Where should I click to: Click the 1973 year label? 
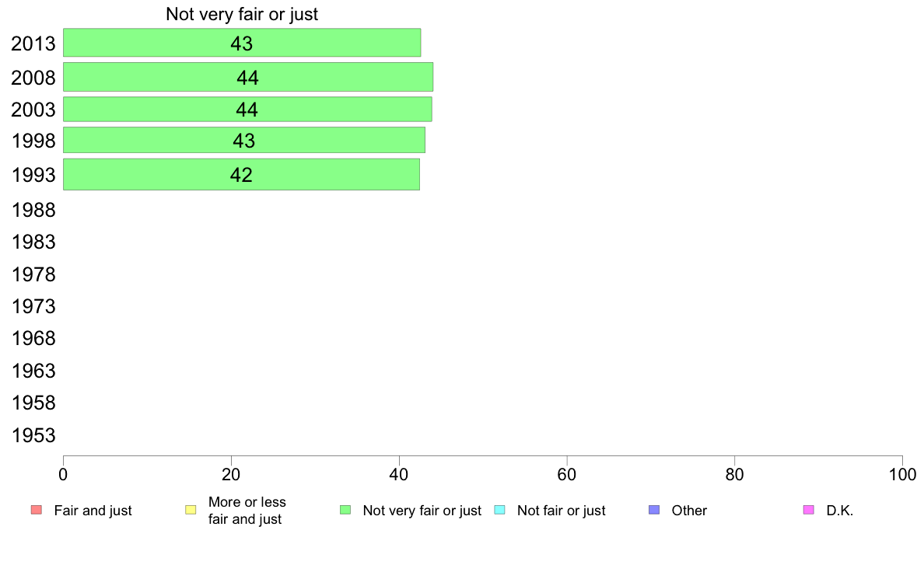click(33, 307)
